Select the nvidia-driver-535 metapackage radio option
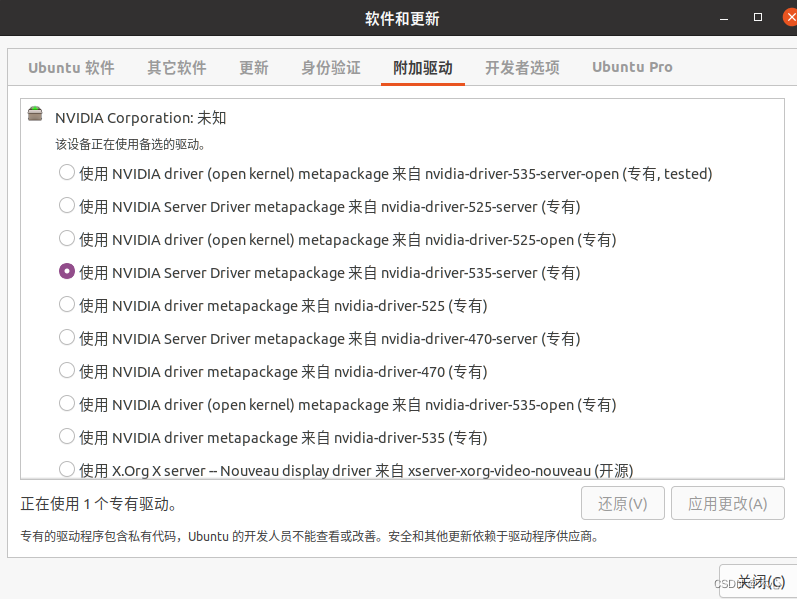Image resolution: width=797 pixels, height=599 pixels. [67, 437]
